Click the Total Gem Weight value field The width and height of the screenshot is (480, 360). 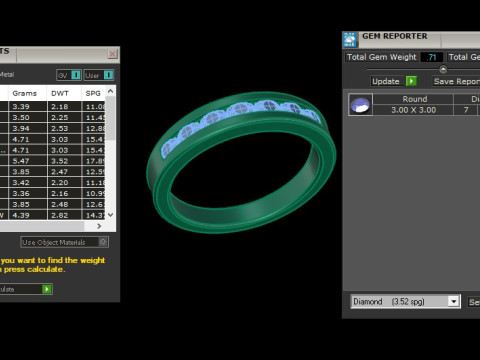[x=432, y=57]
